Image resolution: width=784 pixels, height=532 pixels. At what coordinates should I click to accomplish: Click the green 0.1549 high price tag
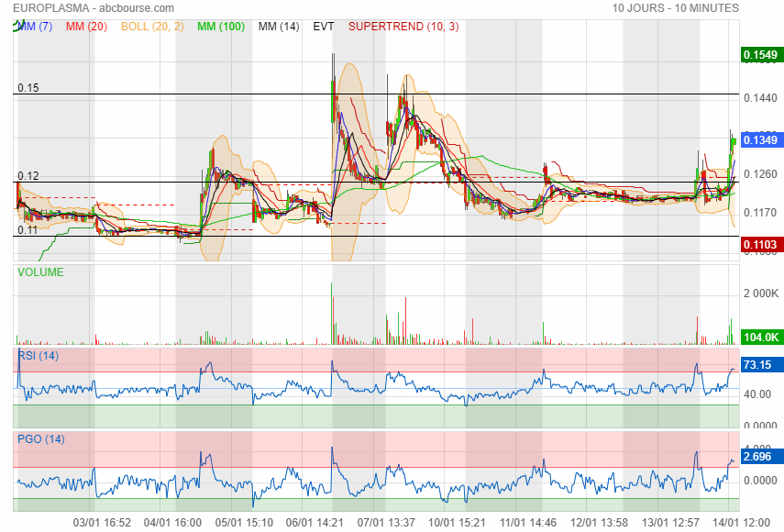click(x=760, y=55)
